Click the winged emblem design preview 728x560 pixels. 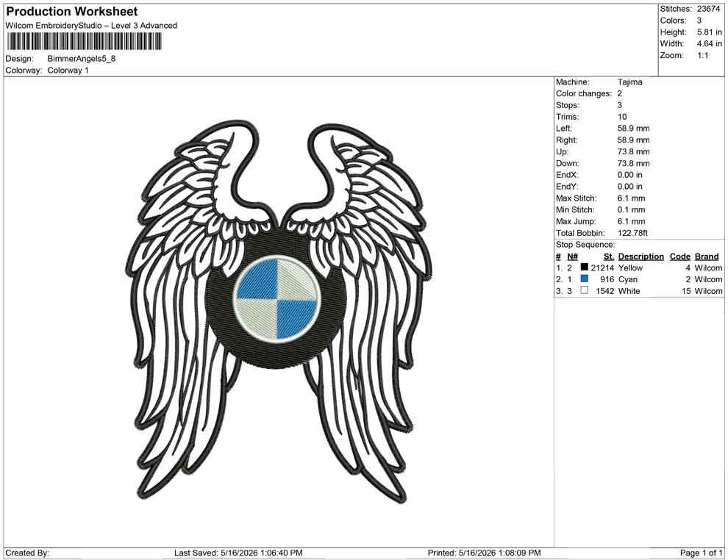277,312
